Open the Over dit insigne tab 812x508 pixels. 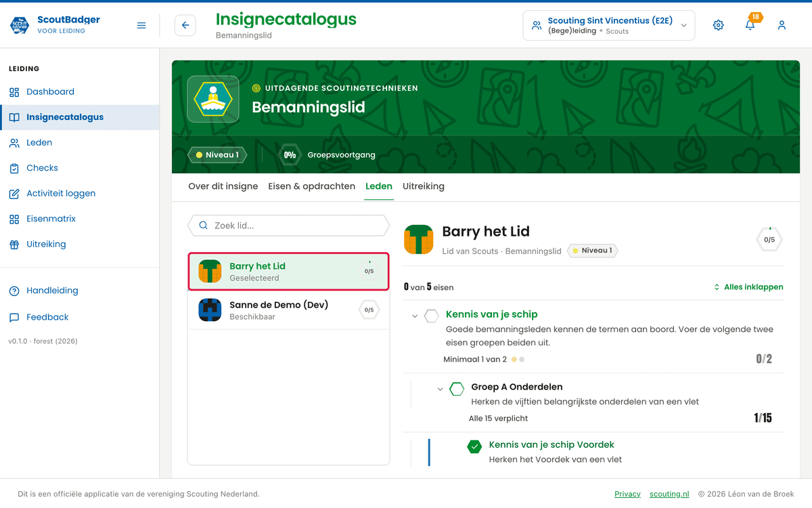click(x=223, y=186)
